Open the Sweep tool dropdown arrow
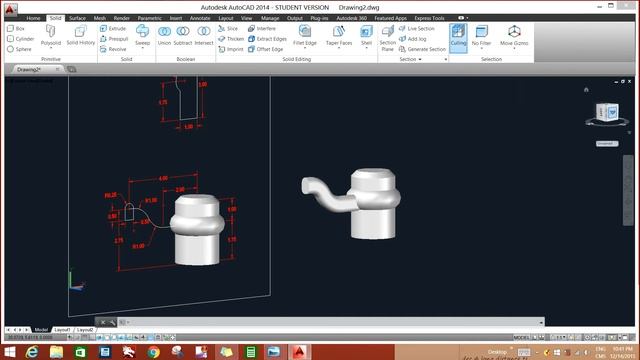The image size is (640, 360). (x=142, y=48)
